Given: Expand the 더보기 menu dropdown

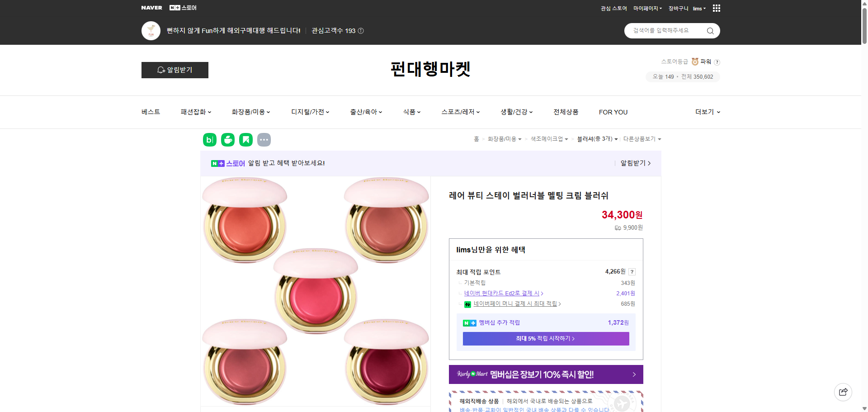Looking at the screenshot, I should [x=707, y=112].
